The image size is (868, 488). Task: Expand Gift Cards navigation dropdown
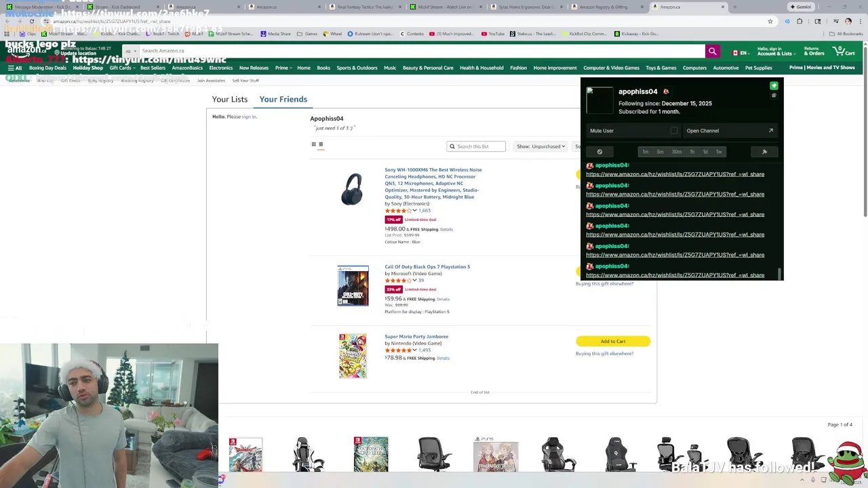point(121,68)
